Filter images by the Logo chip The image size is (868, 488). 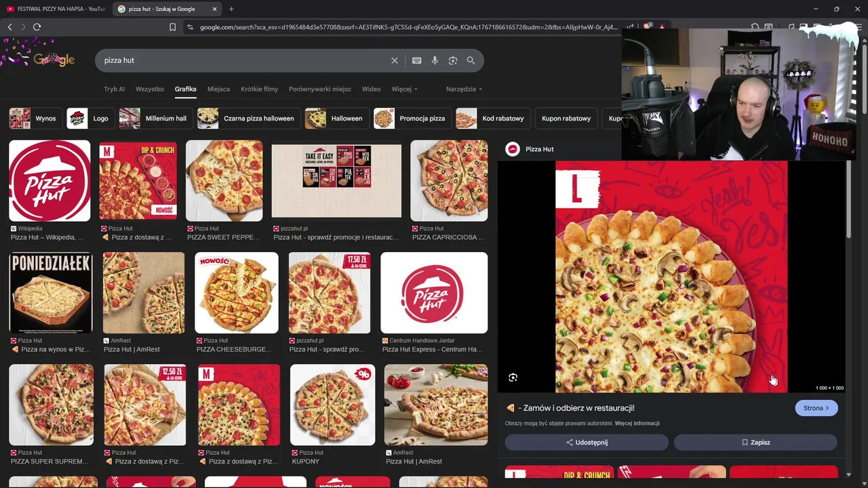click(90, 118)
